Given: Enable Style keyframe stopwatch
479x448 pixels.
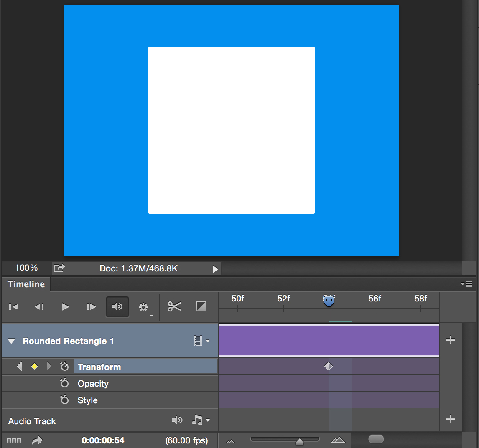Looking at the screenshot, I should (64, 400).
